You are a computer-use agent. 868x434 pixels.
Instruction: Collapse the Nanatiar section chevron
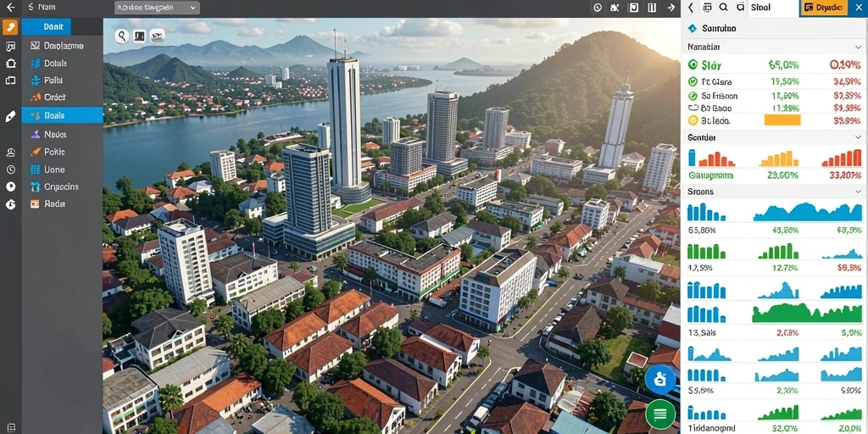(858, 47)
